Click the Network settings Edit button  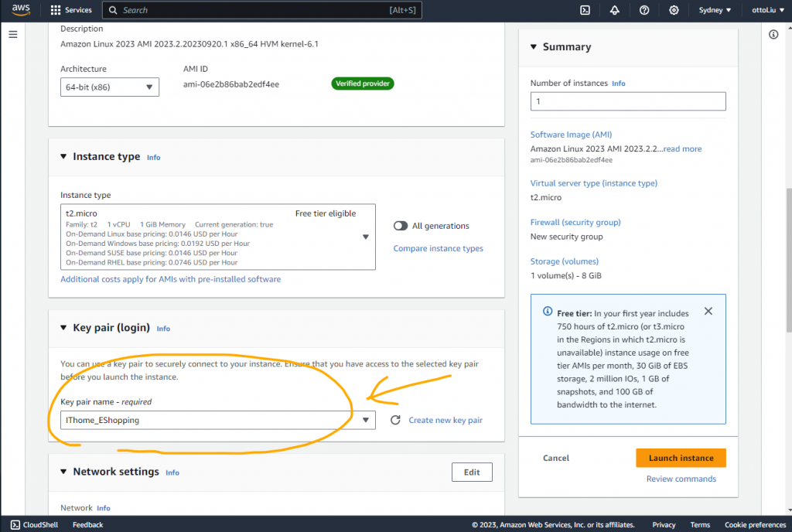pyautogui.click(x=472, y=472)
